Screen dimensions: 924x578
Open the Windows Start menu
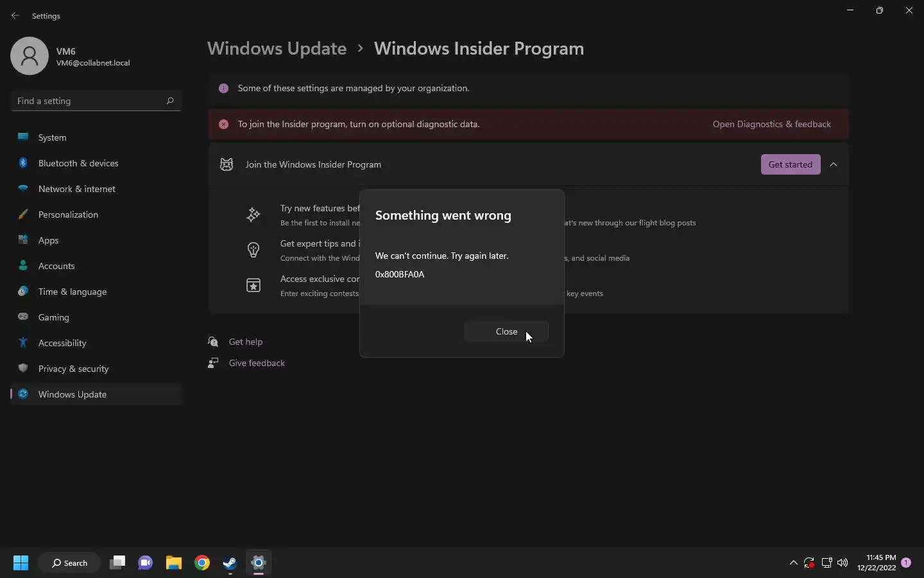(21, 563)
